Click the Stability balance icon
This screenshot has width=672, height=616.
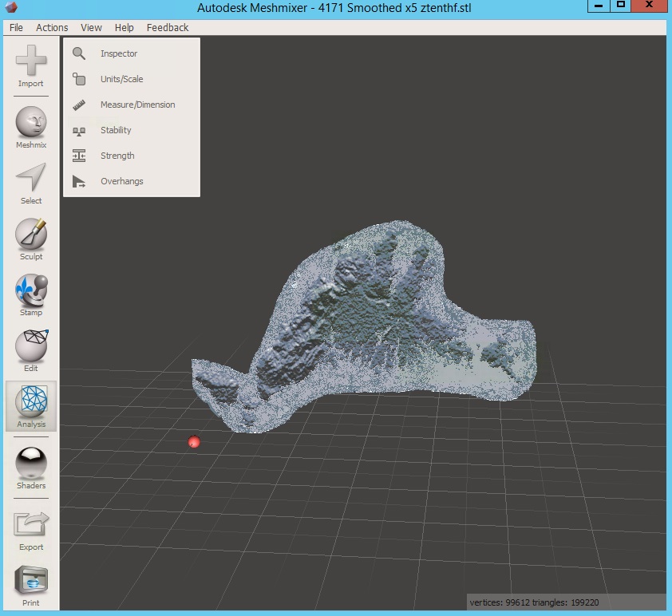point(79,131)
